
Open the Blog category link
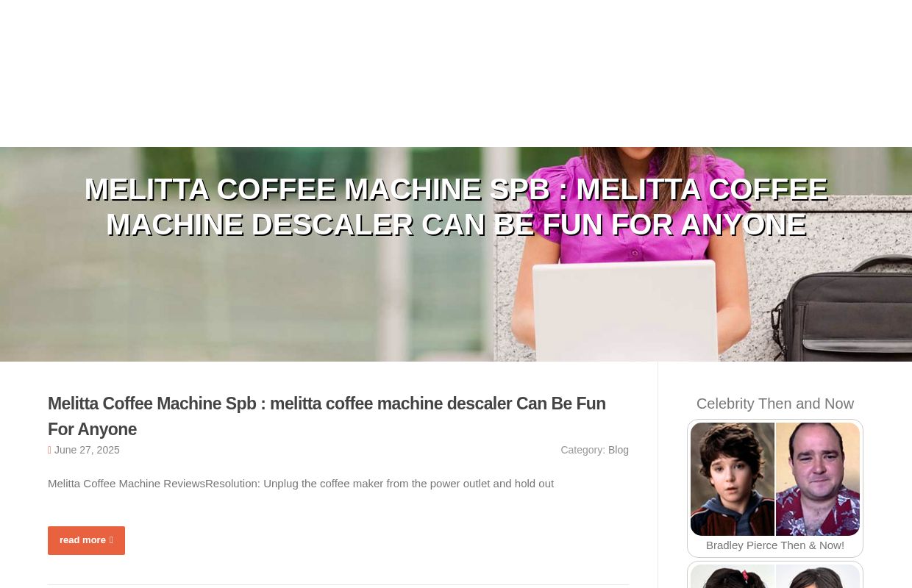coord(619,450)
